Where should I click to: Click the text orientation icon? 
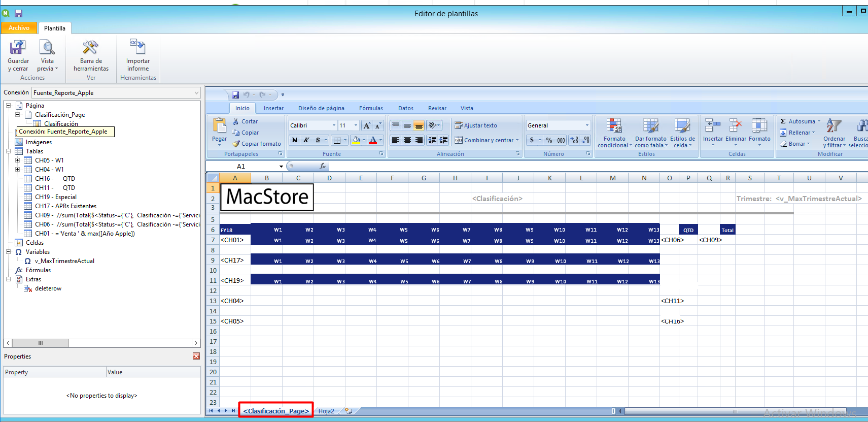point(434,125)
